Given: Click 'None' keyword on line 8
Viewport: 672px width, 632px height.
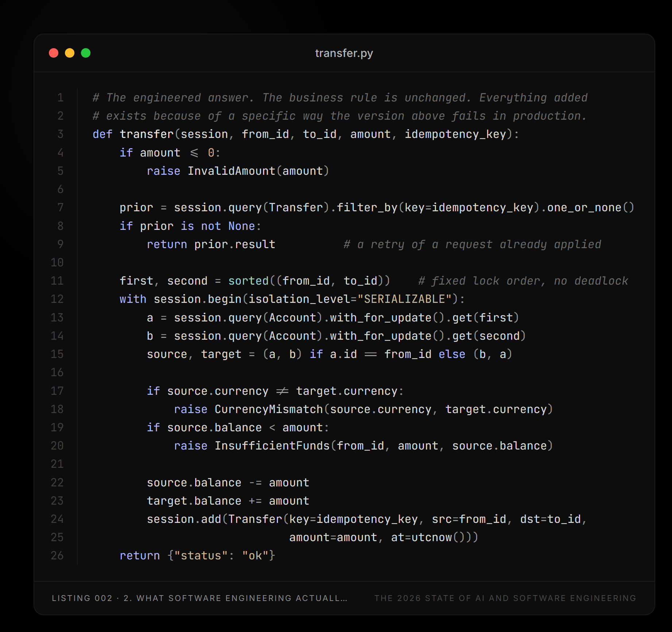Looking at the screenshot, I should (x=242, y=226).
